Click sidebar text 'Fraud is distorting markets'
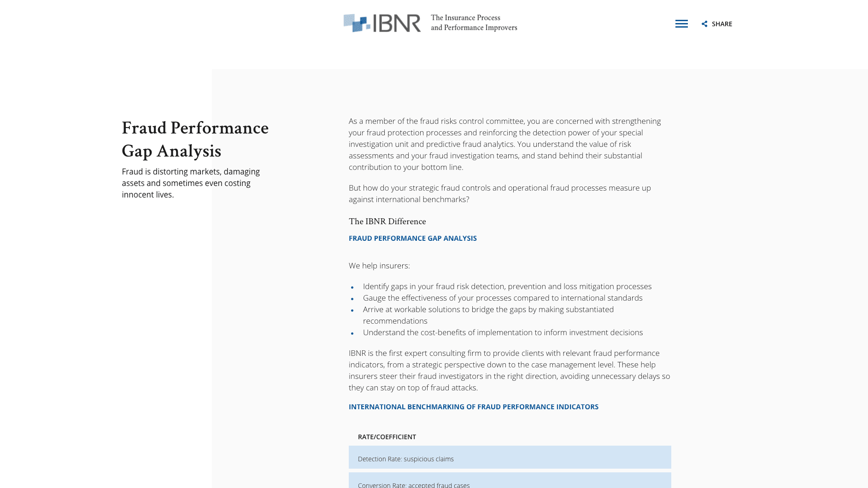The width and height of the screenshot is (868, 488). (x=191, y=183)
